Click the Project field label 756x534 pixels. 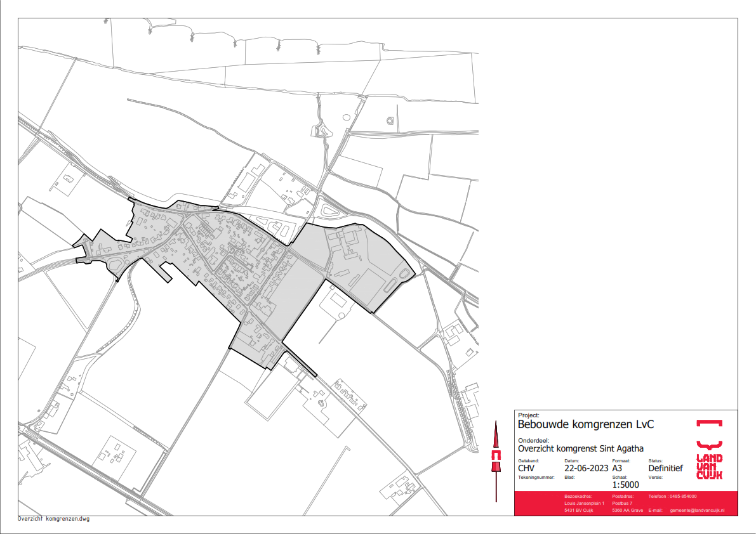click(x=528, y=415)
